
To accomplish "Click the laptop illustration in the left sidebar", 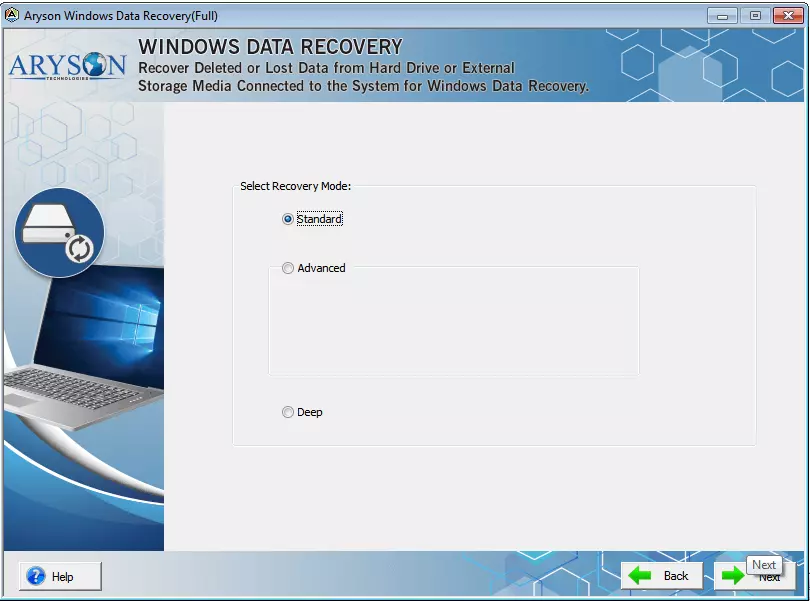I will (x=80, y=360).
